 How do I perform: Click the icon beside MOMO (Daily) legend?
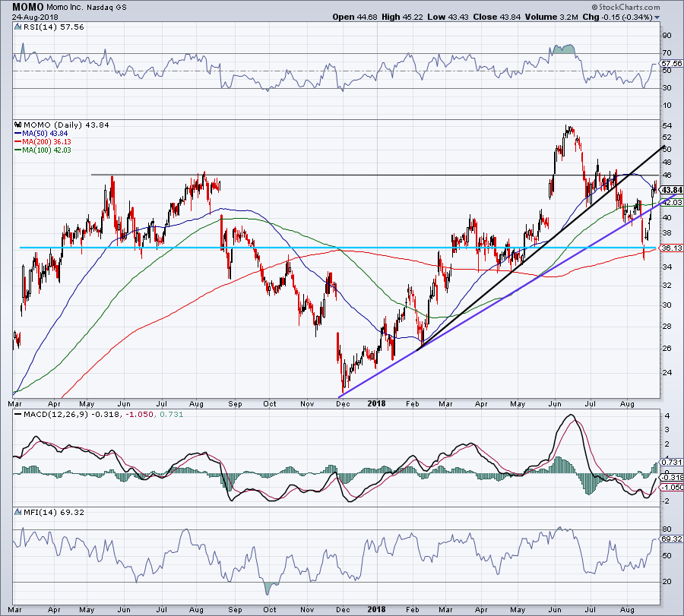click(x=18, y=125)
